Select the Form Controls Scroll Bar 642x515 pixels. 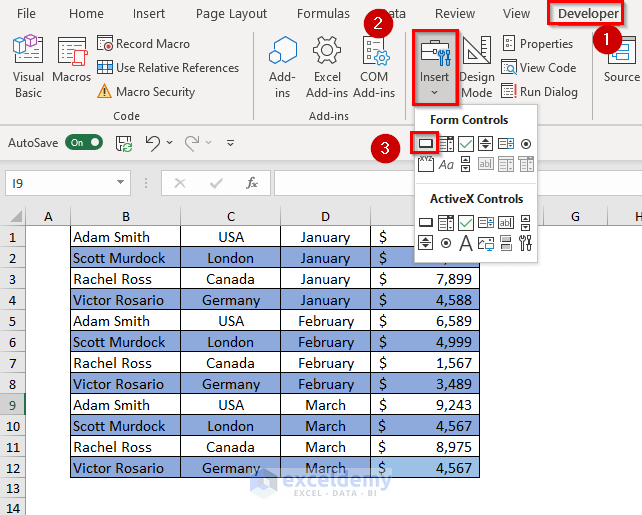(x=466, y=164)
